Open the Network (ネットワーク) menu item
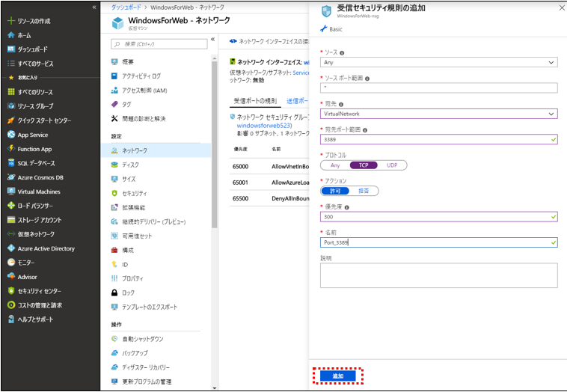The image size is (567, 392). pos(156,150)
